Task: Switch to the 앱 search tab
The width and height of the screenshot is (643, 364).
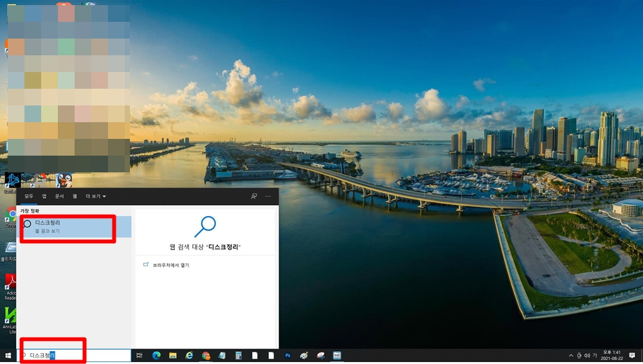Action: (44, 196)
